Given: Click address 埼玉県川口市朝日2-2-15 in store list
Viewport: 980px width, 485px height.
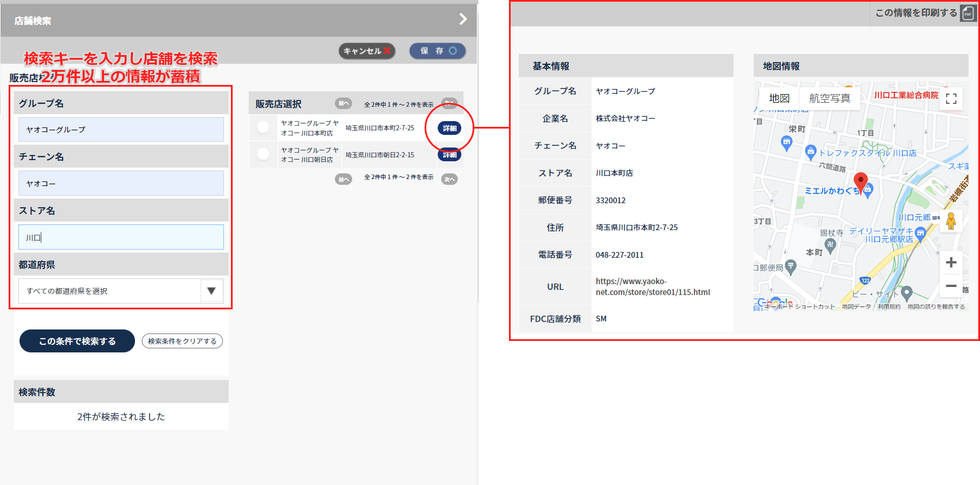Looking at the screenshot, I should click(x=380, y=155).
